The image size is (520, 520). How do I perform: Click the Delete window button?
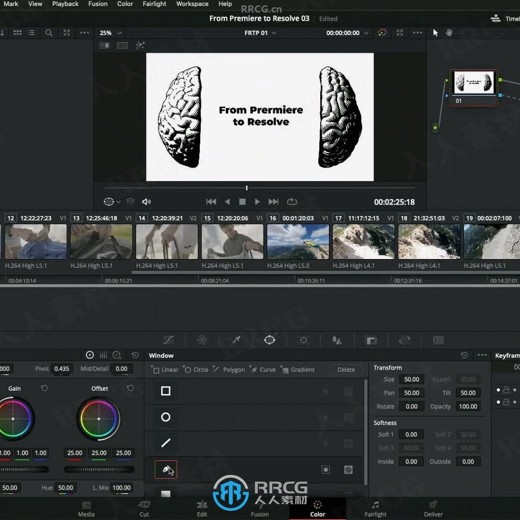346,370
